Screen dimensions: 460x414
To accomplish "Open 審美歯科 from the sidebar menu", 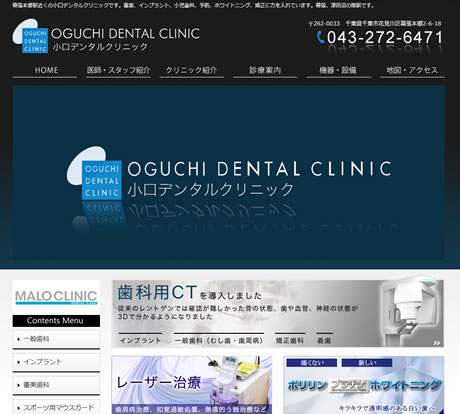I will pos(56,385).
